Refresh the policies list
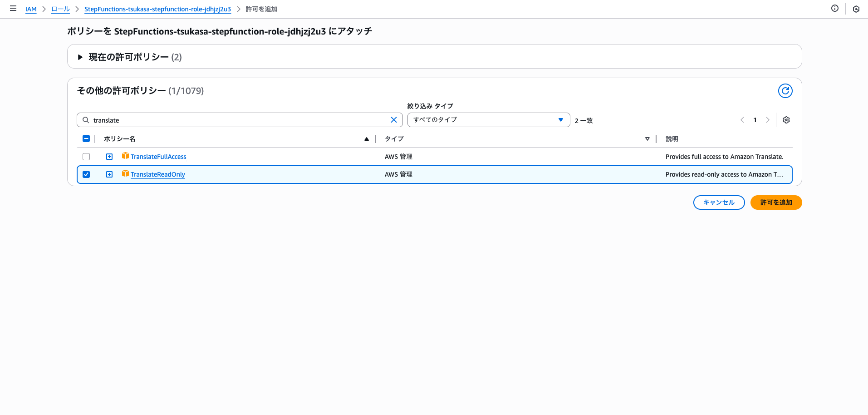The width and height of the screenshot is (868, 415). (x=785, y=91)
